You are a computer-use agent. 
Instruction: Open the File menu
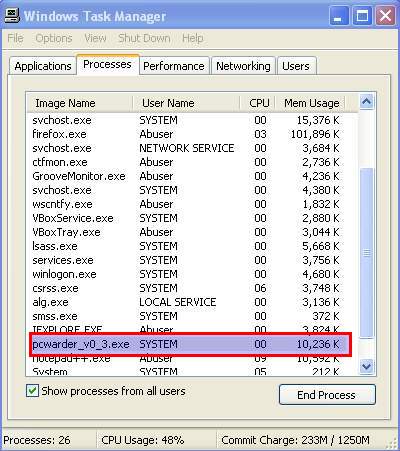point(15,38)
